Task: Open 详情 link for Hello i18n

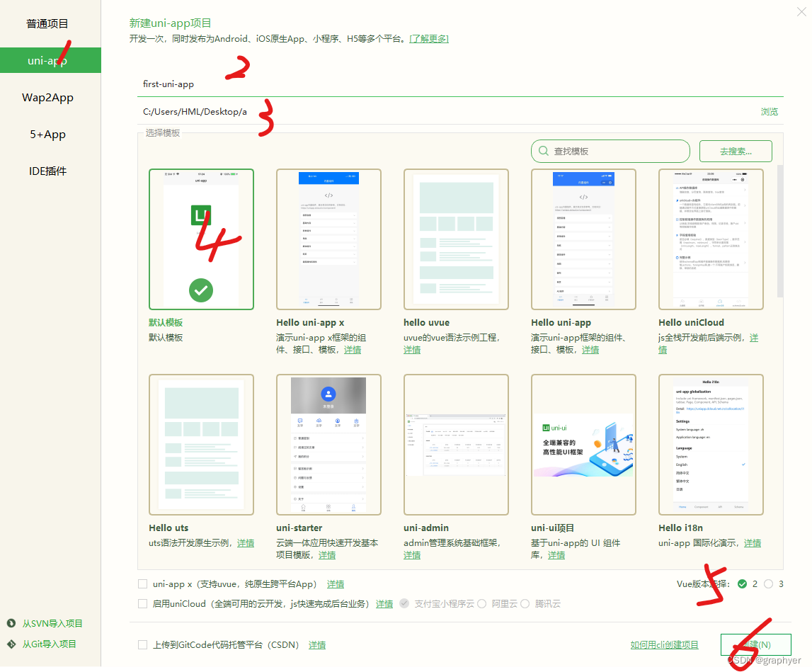Action: [x=753, y=543]
